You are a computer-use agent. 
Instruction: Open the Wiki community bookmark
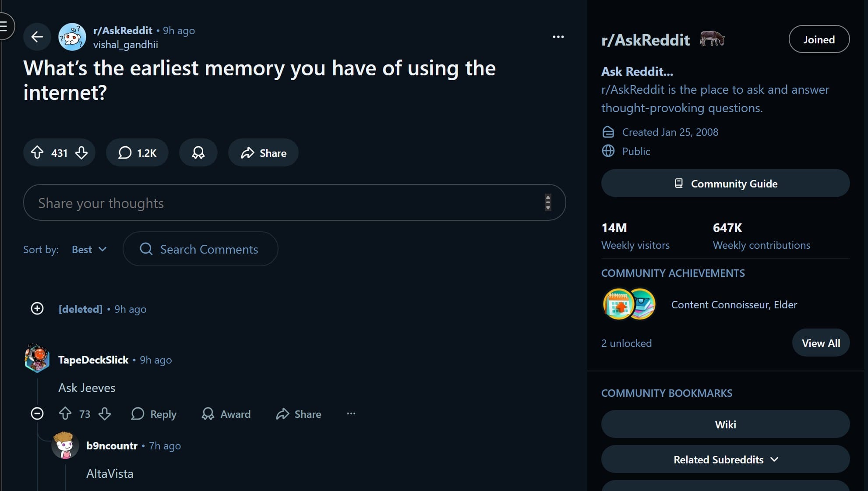(725, 424)
